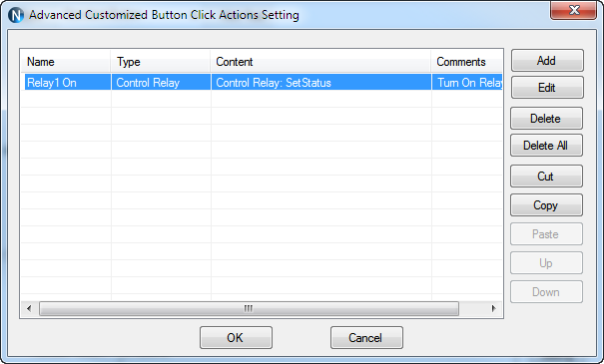Image resolution: width=604 pixels, height=364 pixels.
Task: Click the right arrow of horizontal scrollbar
Action: point(493,308)
